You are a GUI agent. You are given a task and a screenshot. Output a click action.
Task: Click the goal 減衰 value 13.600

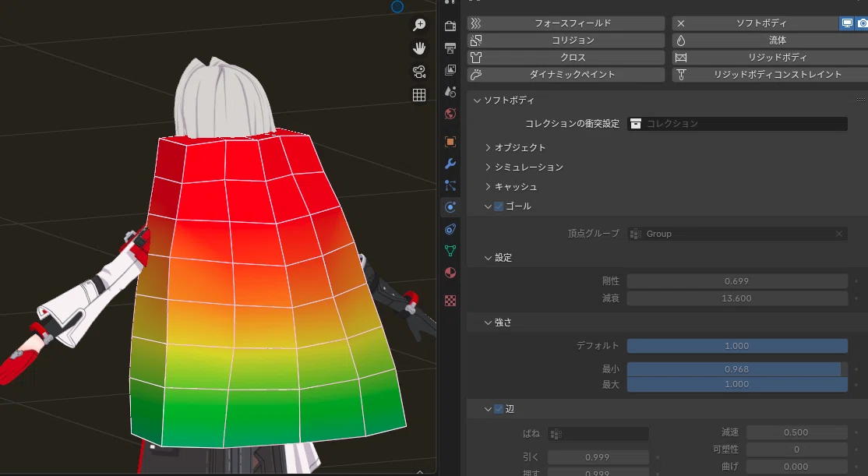pyautogui.click(x=737, y=298)
